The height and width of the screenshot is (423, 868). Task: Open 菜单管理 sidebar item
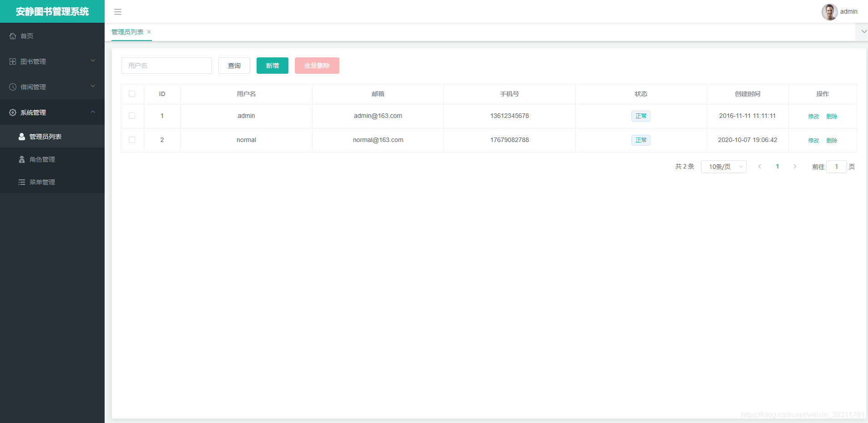click(x=52, y=182)
